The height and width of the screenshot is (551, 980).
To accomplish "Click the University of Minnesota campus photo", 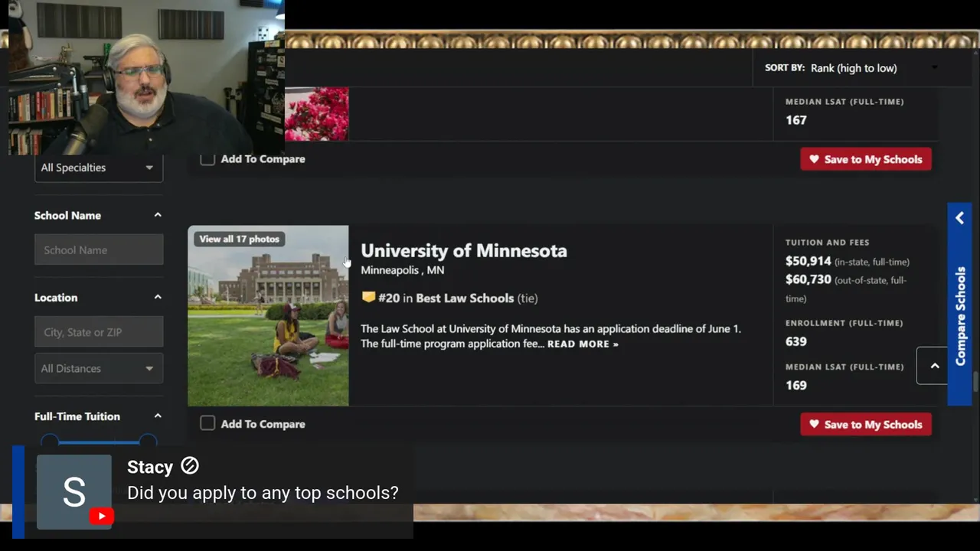I will tap(268, 315).
